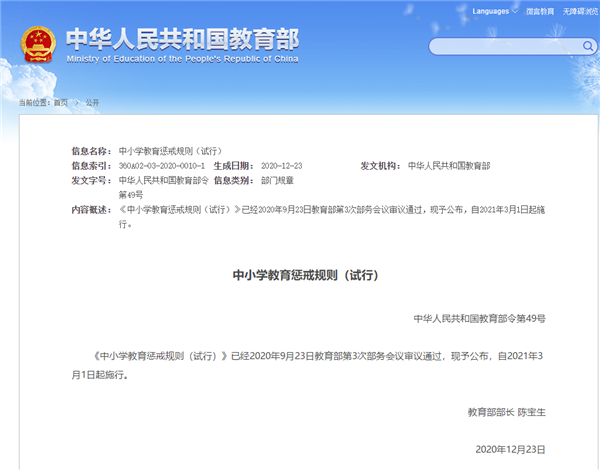Screen dimensions: 600x470
Task: Open the 微言教育 link
Action: pos(540,11)
